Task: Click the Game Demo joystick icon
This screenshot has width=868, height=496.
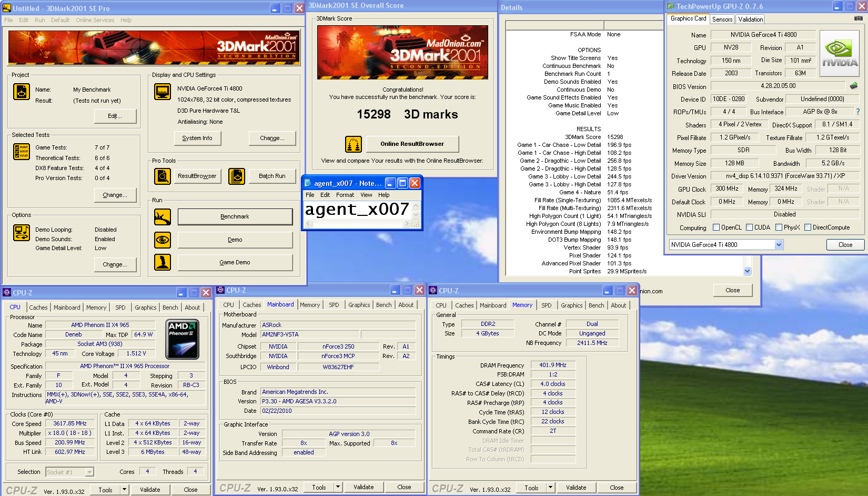Action: click(x=163, y=262)
